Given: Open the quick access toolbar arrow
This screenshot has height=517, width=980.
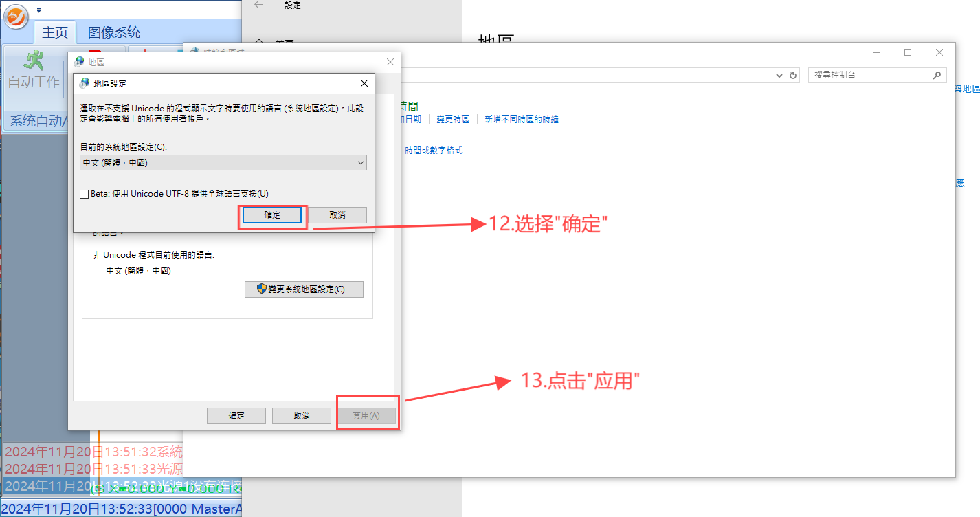Looking at the screenshot, I should 39,11.
